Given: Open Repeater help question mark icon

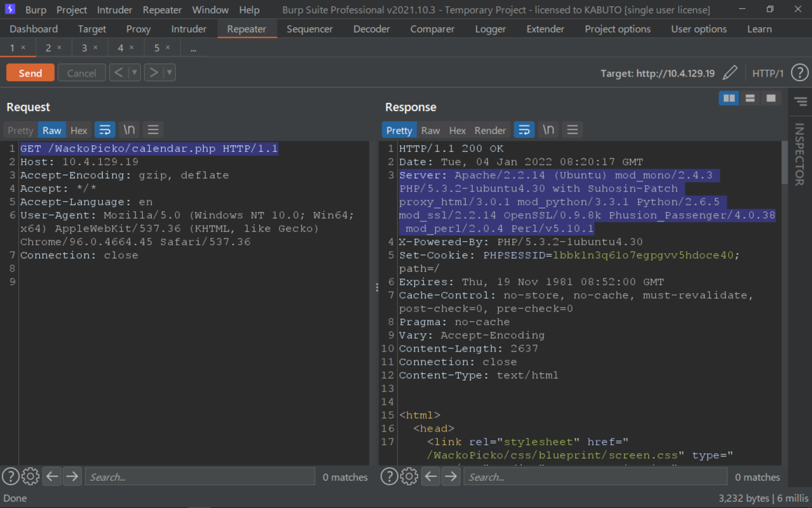Looking at the screenshot, I should (799, 72).
